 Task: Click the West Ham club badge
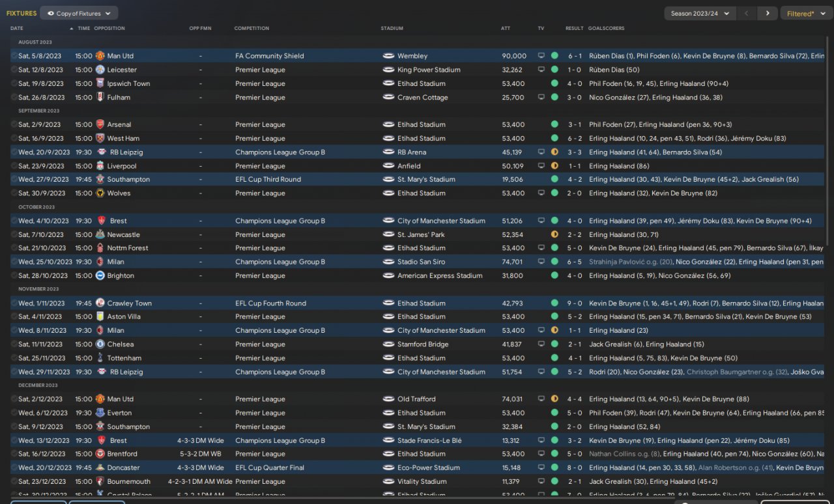(100, 138)
